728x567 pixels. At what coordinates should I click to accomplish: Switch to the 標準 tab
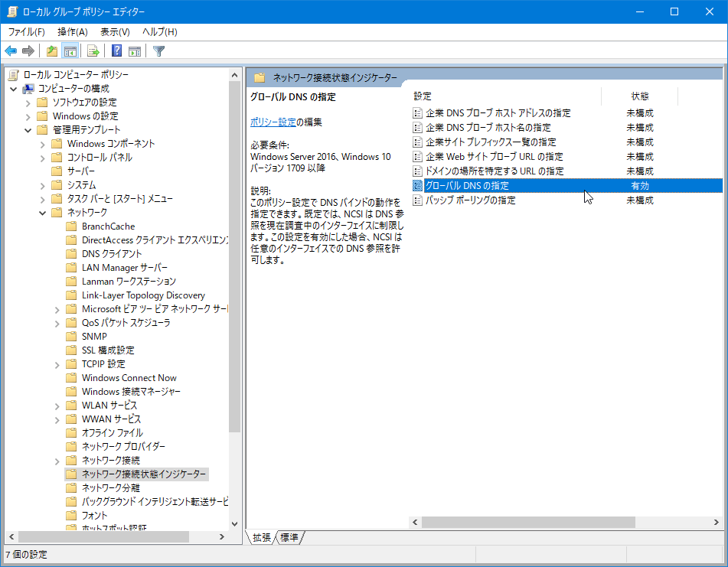pos(289,538)
